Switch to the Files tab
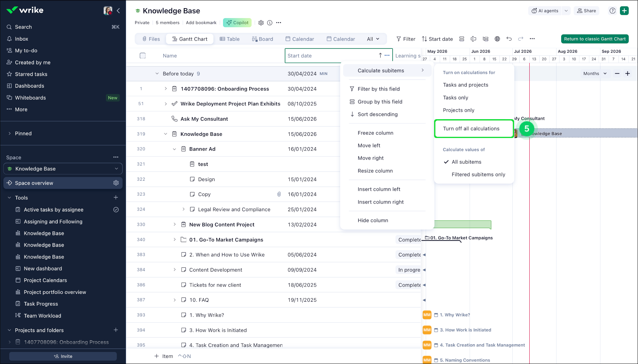This screenshot has height=364, width=638. 151,39
